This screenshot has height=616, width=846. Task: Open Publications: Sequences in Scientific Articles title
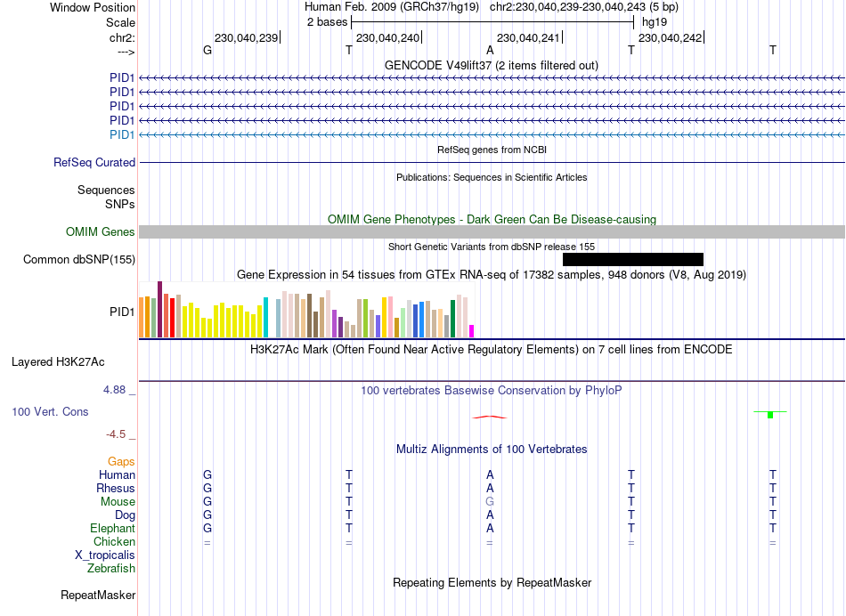coord(492,177)
